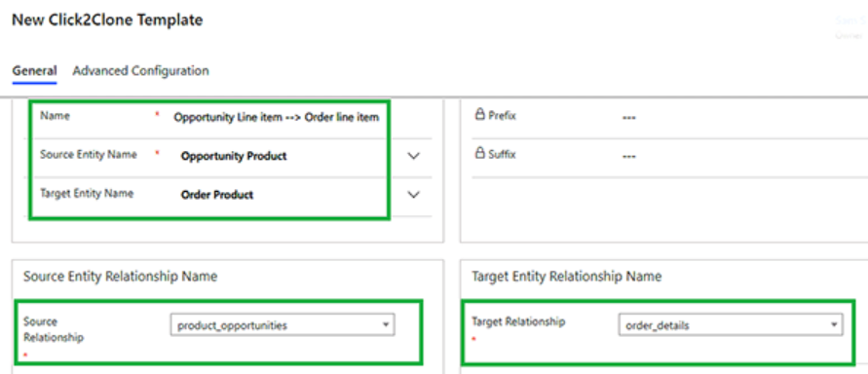Click the Target Entity Name label
The height and width of the screenshot is (374, 868).
pyautogui.click(x=87, y=193)
